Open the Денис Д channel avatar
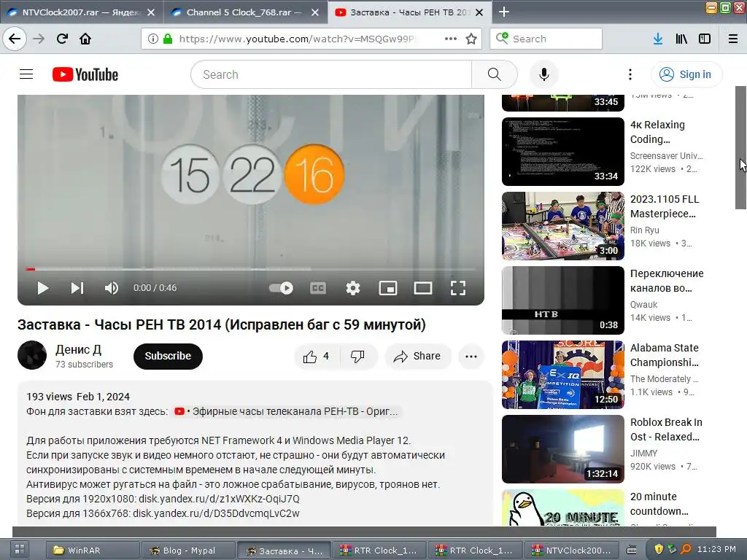Image resolution: width=747 pixels, height=560 pixels. [32, 355]
